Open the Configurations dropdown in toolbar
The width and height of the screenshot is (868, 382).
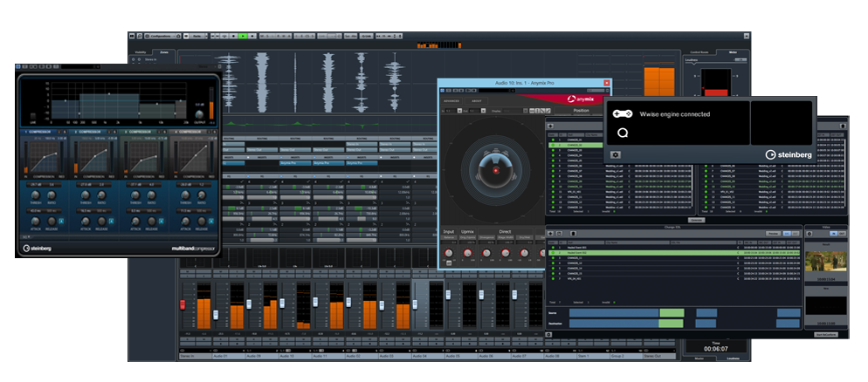(x=157, y=36)
